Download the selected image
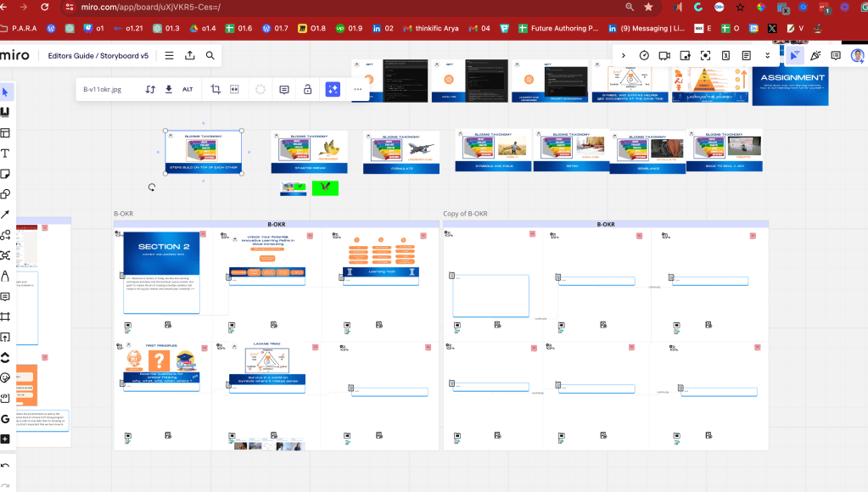The image size is (868, 492). click(169, 89)
